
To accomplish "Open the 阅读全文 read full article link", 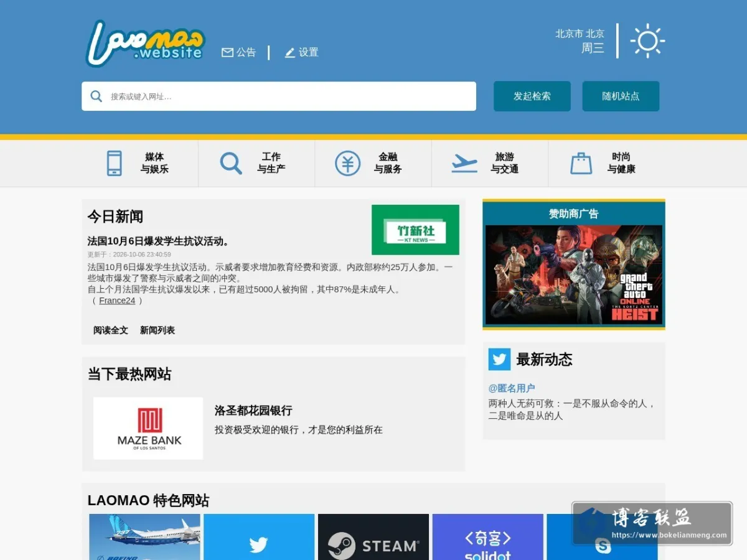I will click(111, 330).
